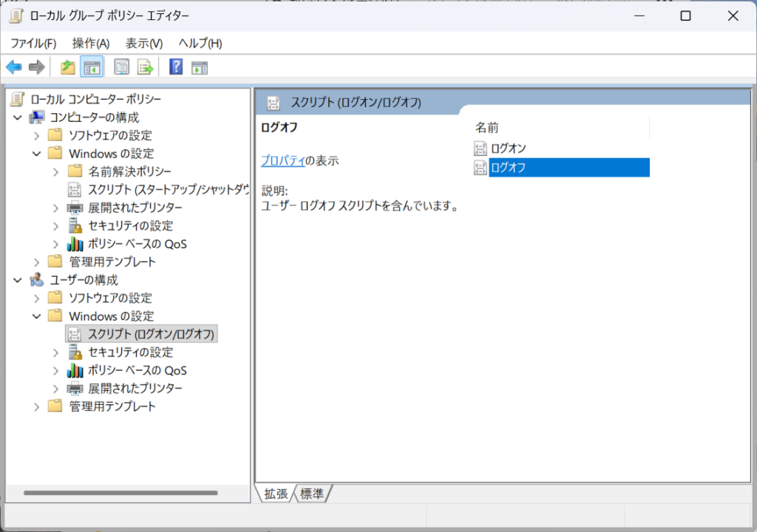
Task: Click the scroll icon in the title bar
Action: click(16, 16)
